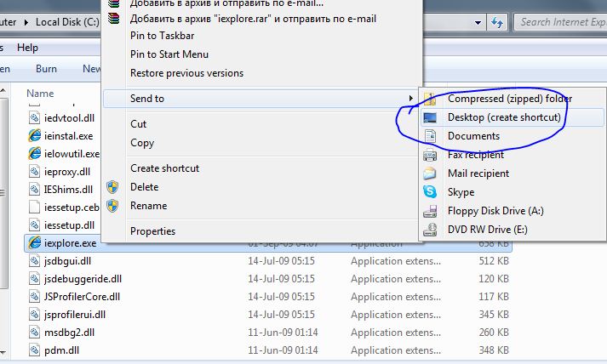Click the IEShims.dll file icon
Viewport: 607px width, 364px height.
tap(34, 189)
